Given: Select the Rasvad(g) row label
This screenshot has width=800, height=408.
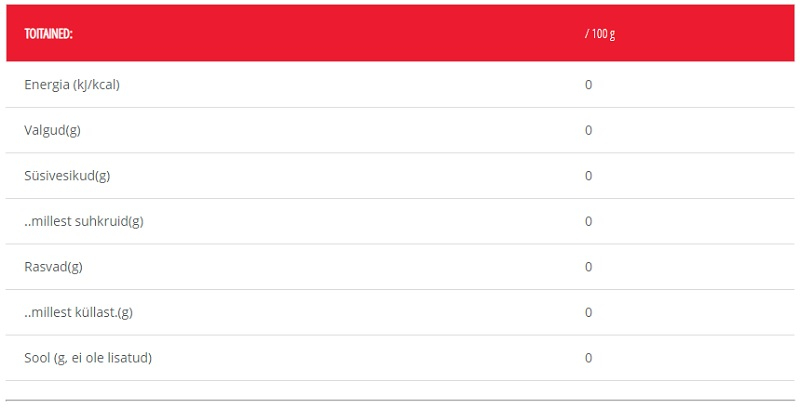Looking at the screenshot, I should point(53,267).
